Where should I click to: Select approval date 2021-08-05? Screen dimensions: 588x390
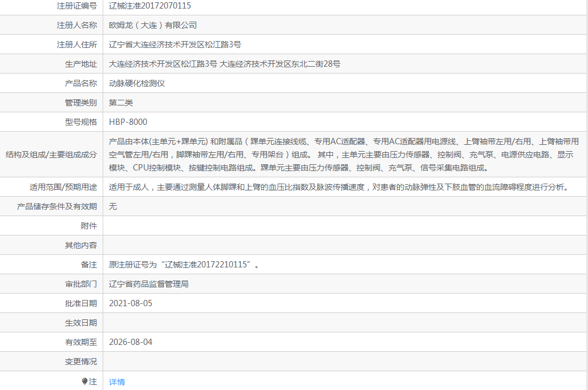click(129, 303)
